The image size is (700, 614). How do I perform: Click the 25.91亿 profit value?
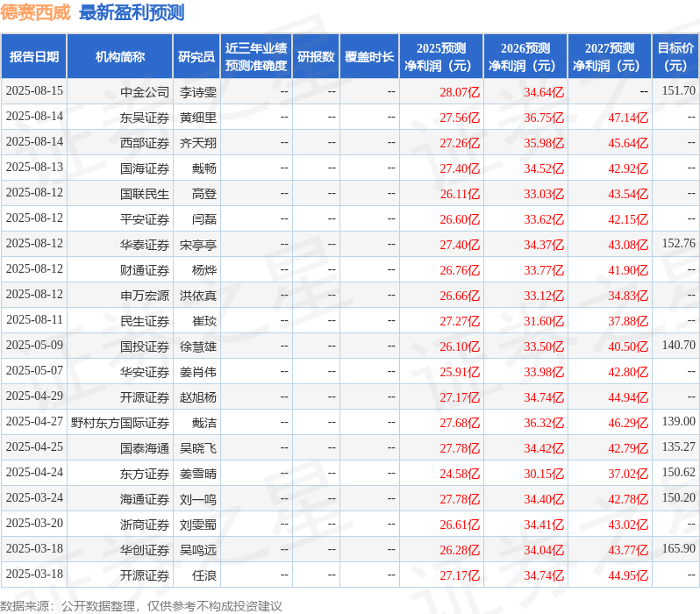tap(460, 373)
